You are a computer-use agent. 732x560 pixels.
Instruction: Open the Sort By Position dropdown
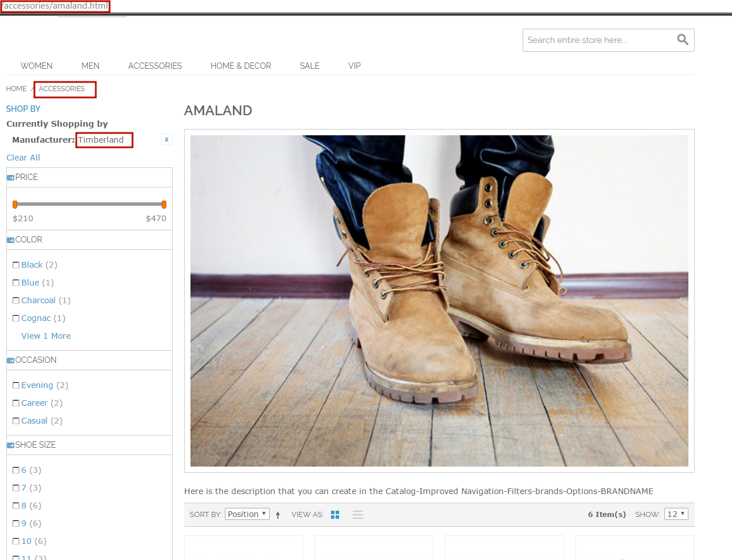247,514
